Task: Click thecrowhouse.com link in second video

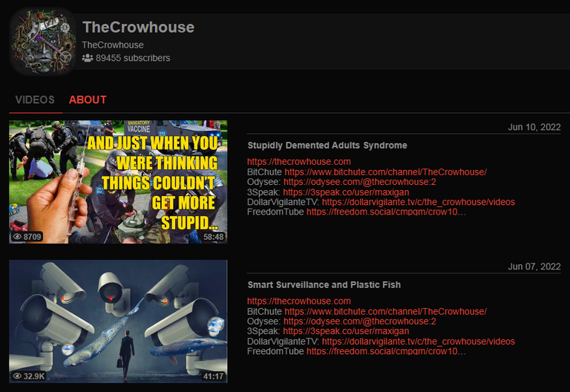Action: pyautogui.click(x=299, y=301)
